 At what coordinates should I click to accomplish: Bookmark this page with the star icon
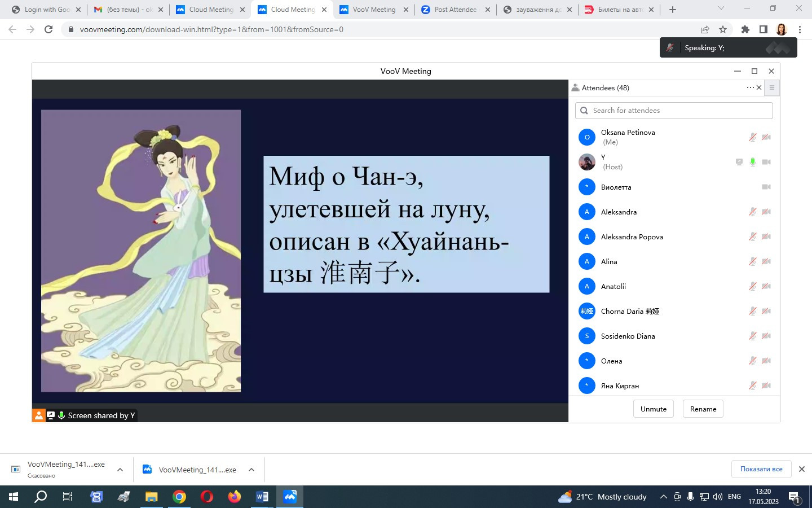[x=723, y=29]
